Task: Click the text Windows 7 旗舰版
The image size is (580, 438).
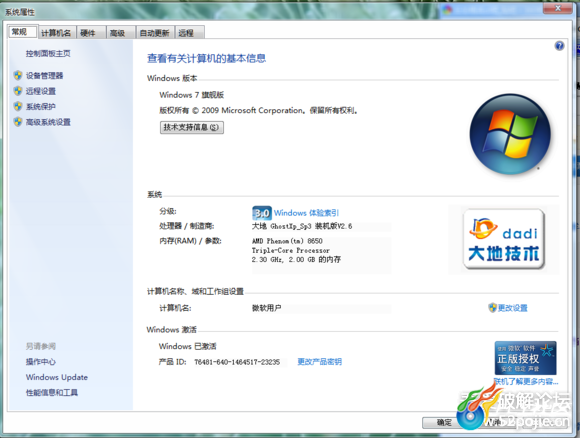Action: [192, 95]
